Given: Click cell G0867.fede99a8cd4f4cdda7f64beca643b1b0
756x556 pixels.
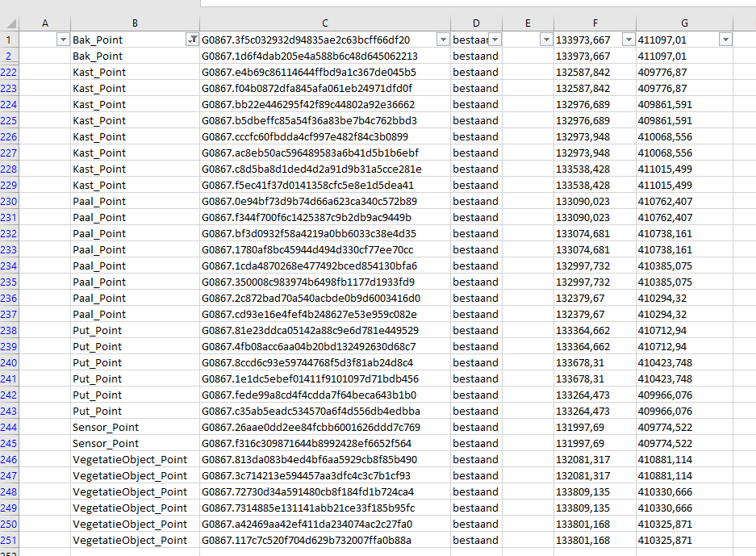Looking at the screenshot, I should [x=325, y=395].
